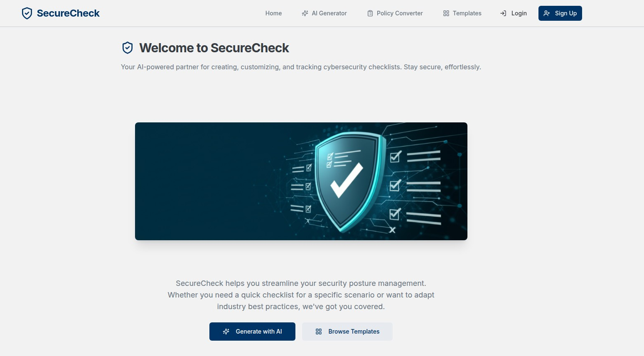The width and height of the screenshot is (644, 356).
Task: Open the Login link text
Action: (519, 13)
